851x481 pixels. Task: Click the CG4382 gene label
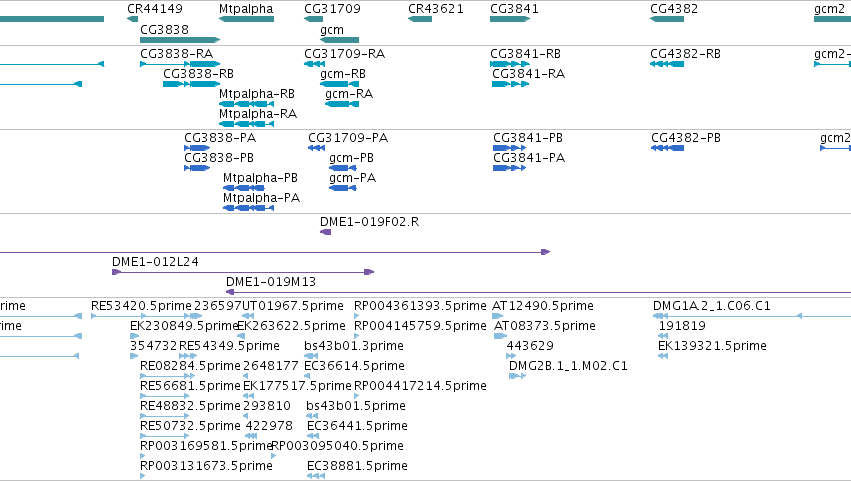pyautogui.click(x=674, y=9)
